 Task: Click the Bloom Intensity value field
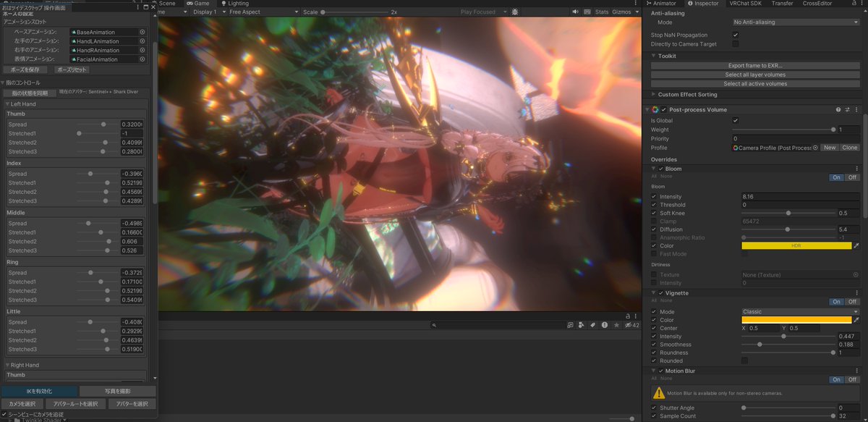point(801,197)
